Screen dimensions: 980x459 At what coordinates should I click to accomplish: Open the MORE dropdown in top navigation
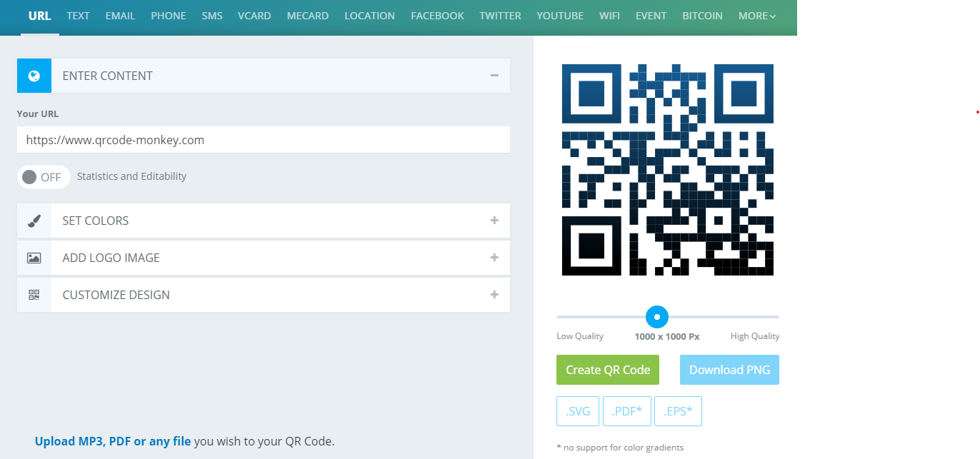pos(757,16)
